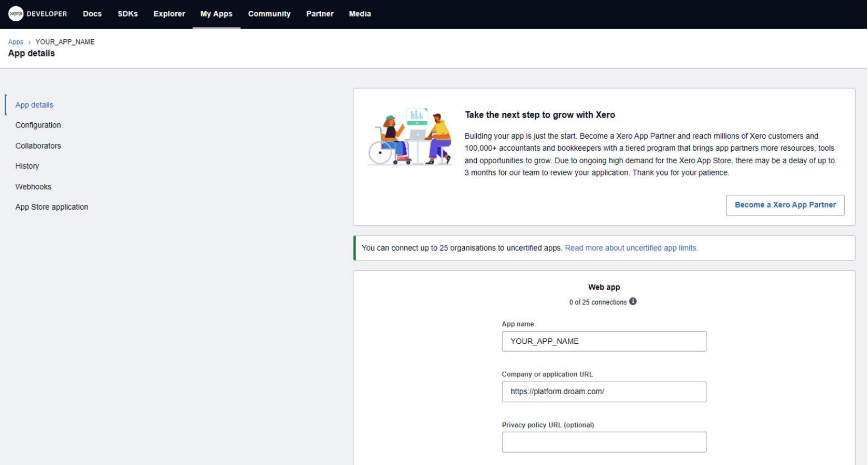
Task: Click the 'Web app' heading
Action: point(604,287)
